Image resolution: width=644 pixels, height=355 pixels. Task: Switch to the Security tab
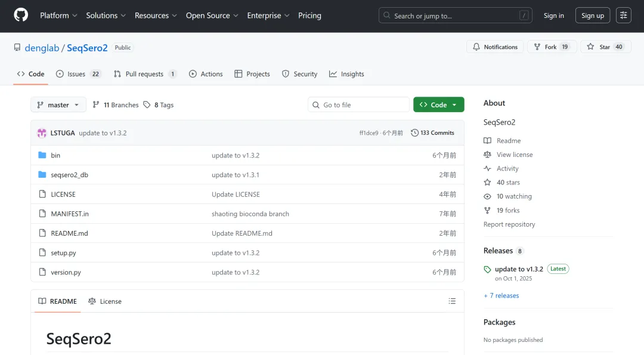(x=300, y=74)
